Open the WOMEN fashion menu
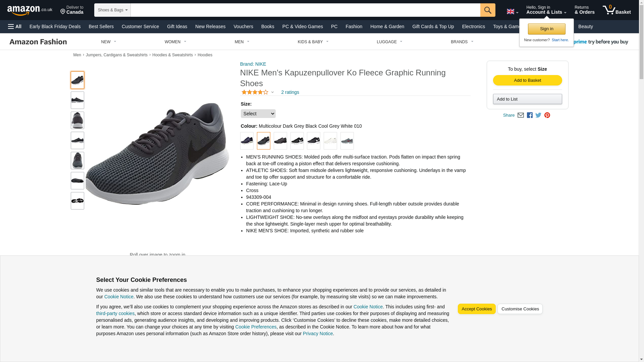Screen dimensions: 644x362 point(175,42)
